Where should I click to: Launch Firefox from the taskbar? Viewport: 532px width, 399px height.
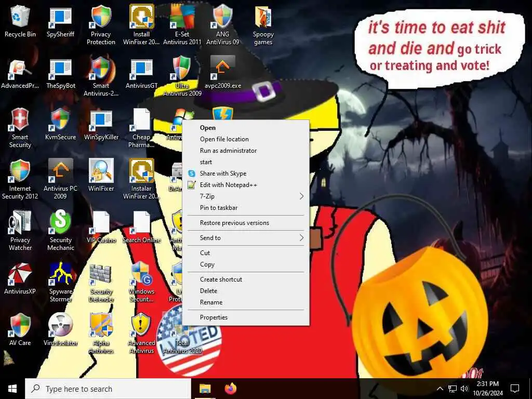point(231,389)
